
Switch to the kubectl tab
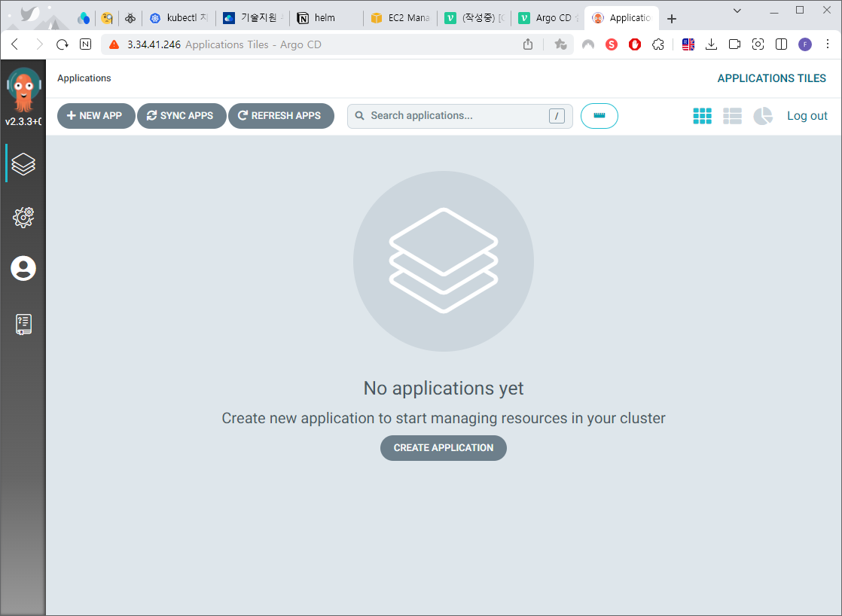pyautogui.click(x=178, y=18)
